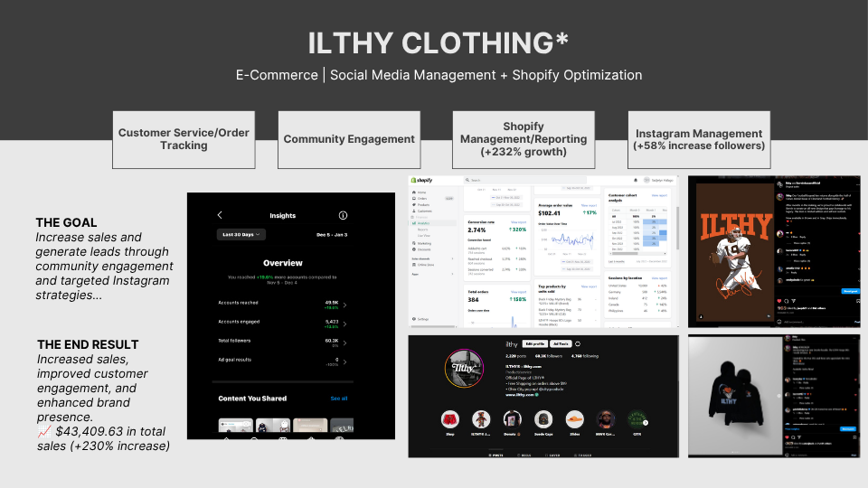Open Discounts in Shopify sidebar
868x488 pixels.
[x=424, y=249]
